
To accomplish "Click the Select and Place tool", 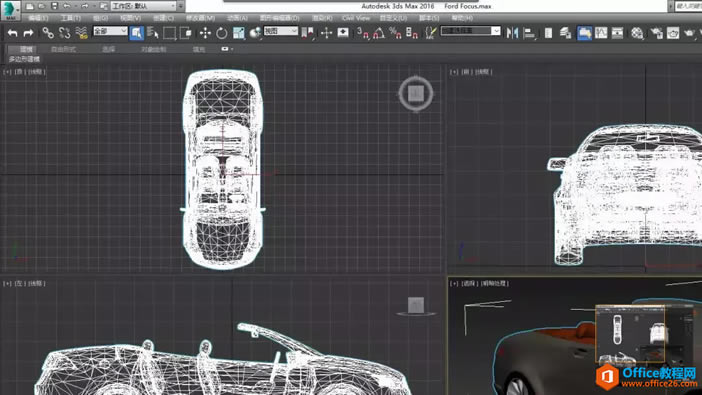I will (255, 33).
